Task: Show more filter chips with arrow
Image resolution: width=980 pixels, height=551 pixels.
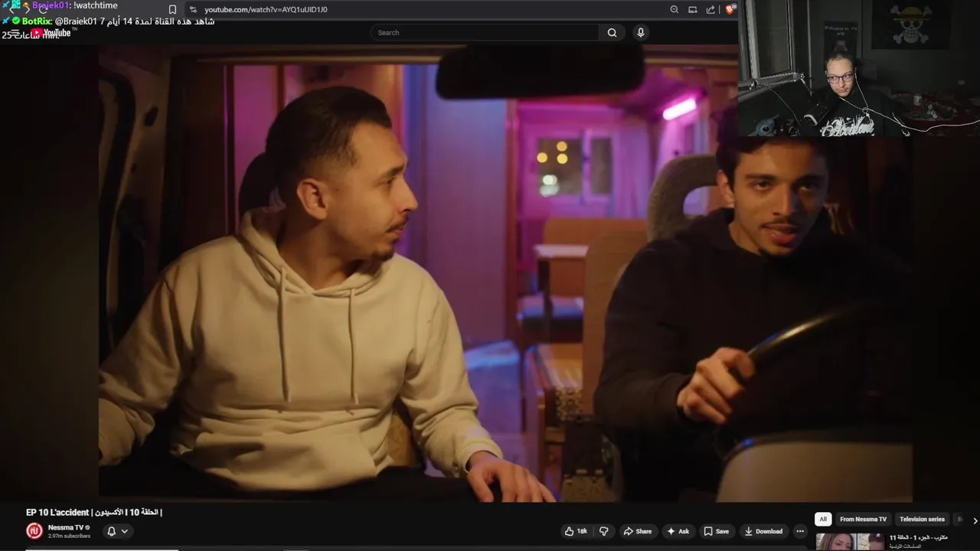Action: [975, 520]
